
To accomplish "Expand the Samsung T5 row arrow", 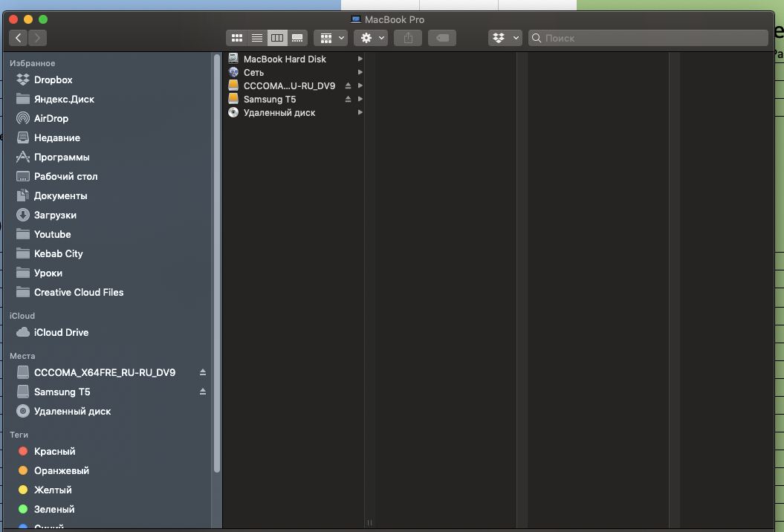I will 360,100.
